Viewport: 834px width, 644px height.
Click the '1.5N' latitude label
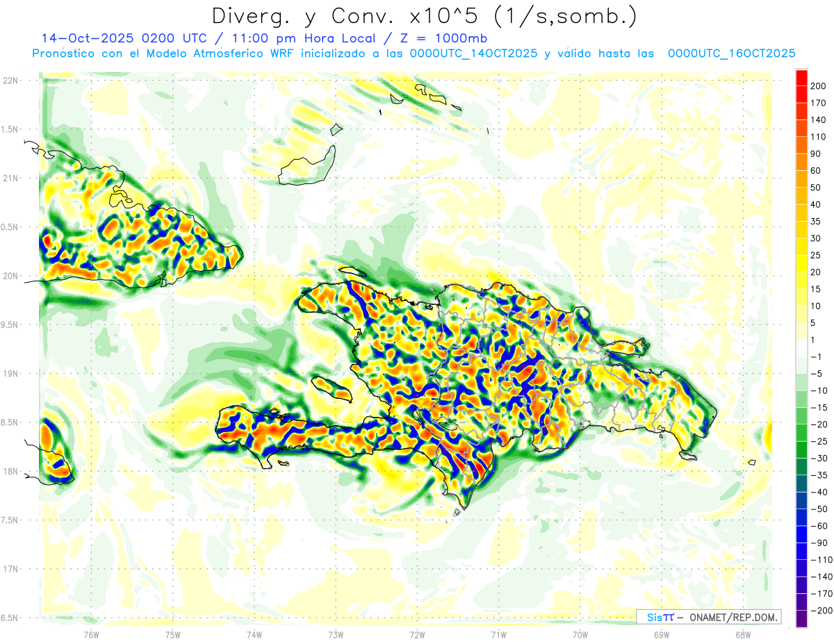click(x=10, y=129)
